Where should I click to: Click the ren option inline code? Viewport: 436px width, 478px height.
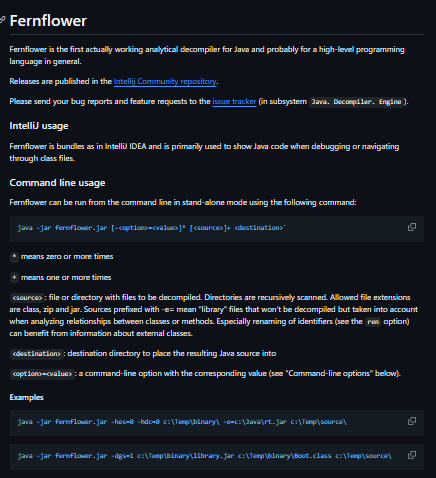pyautogui.click(x=373, y=322)
